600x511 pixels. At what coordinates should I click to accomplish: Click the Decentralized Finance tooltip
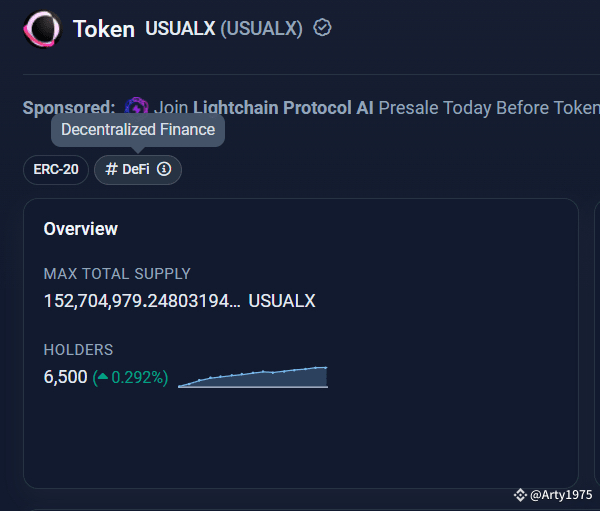(x=138, y=130)
